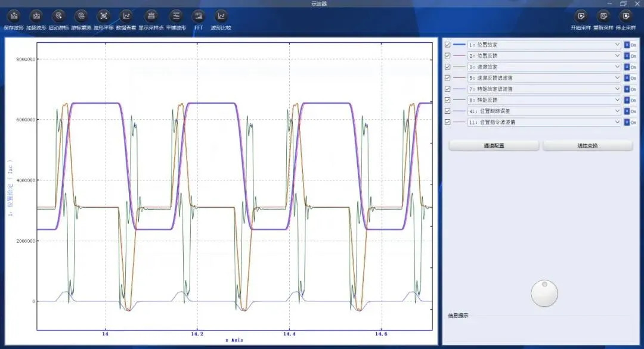Start sampling with the 开始采样 icon
This screenshot has width=644, height=349.
click(581, 16)
